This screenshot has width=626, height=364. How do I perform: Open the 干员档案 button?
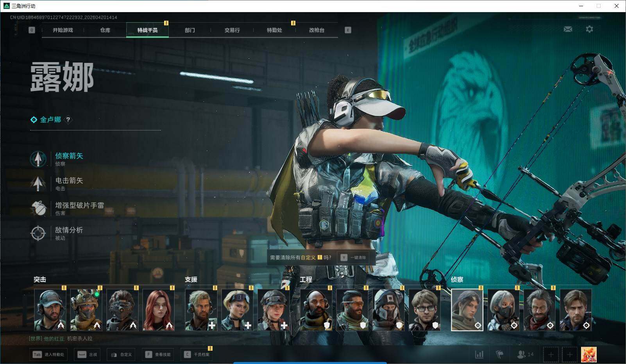coord(197,355)
